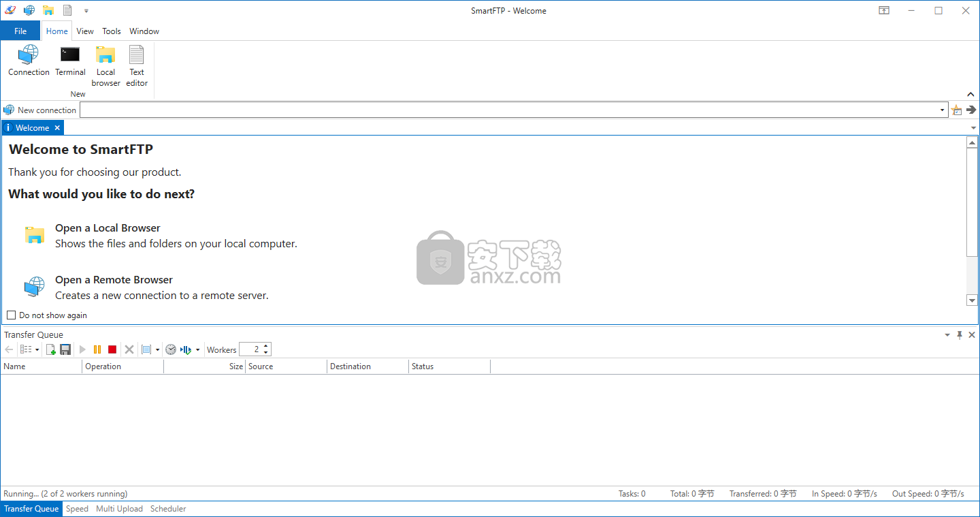Expand the dropdown next to blue bars icon
The width and height of the screenshot is (980, 517).
198,349
